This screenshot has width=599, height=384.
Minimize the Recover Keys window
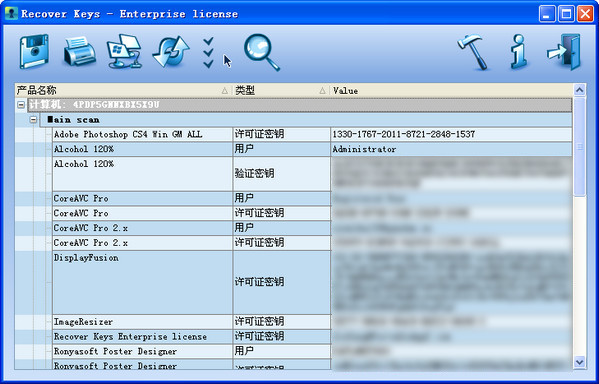tap(547, 14)
